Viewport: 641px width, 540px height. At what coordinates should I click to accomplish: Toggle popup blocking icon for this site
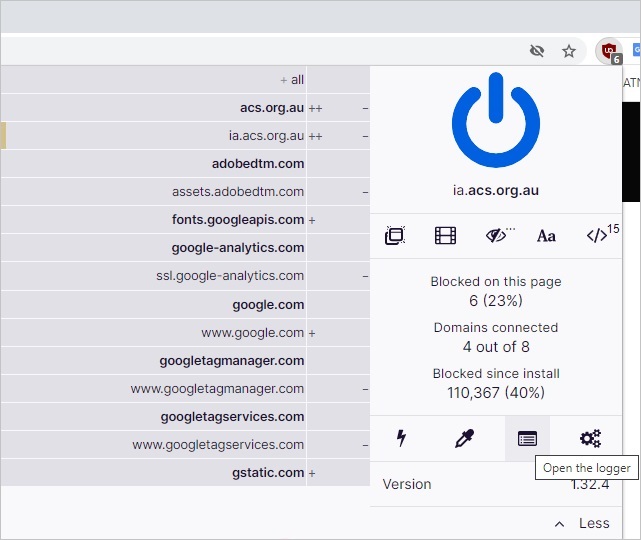395,236
